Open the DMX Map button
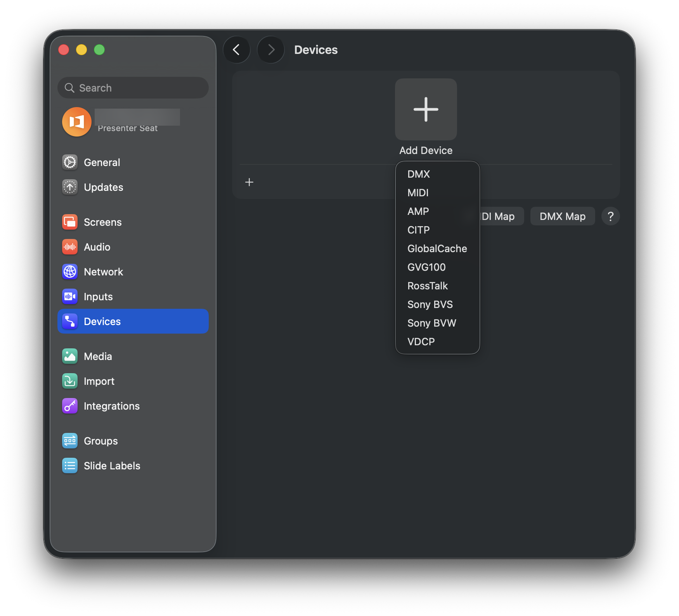679x616 pixels. (x=563, y=216)
